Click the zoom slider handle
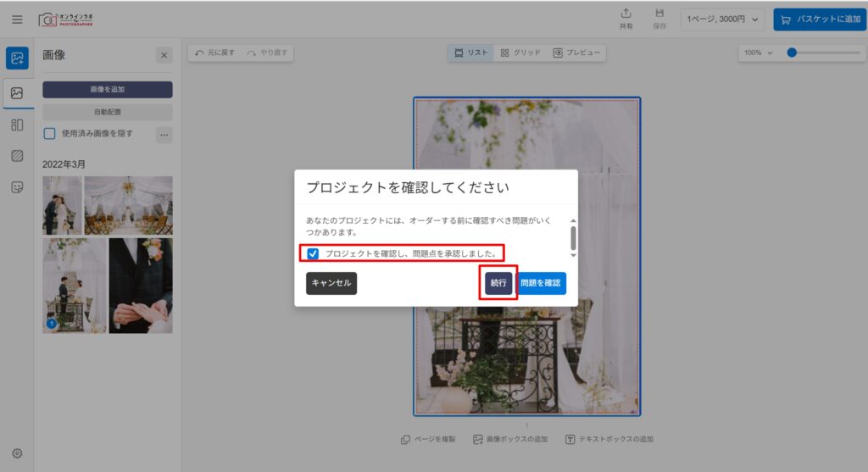The image size is (868, 472). click(x=792, y=53)
